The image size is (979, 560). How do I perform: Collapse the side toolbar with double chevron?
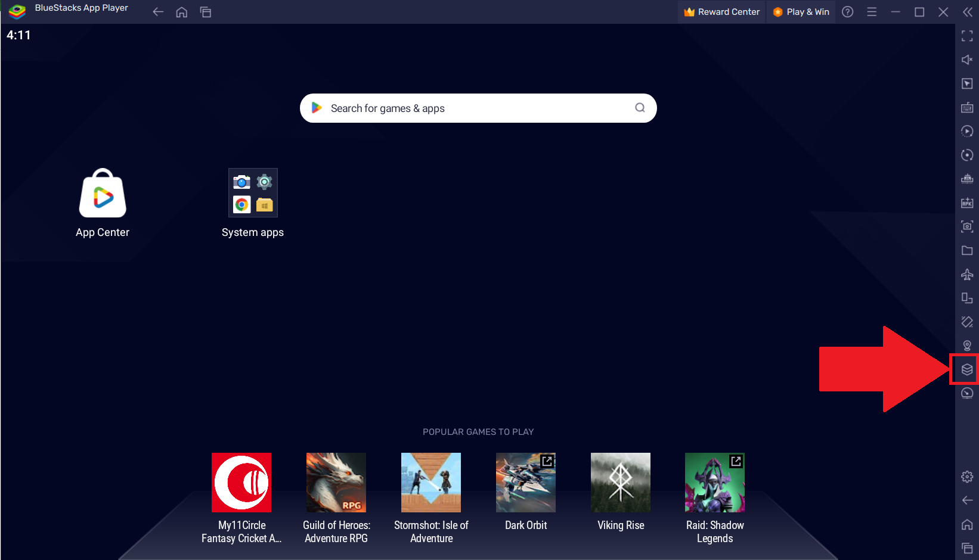click(x=967, y=12)
